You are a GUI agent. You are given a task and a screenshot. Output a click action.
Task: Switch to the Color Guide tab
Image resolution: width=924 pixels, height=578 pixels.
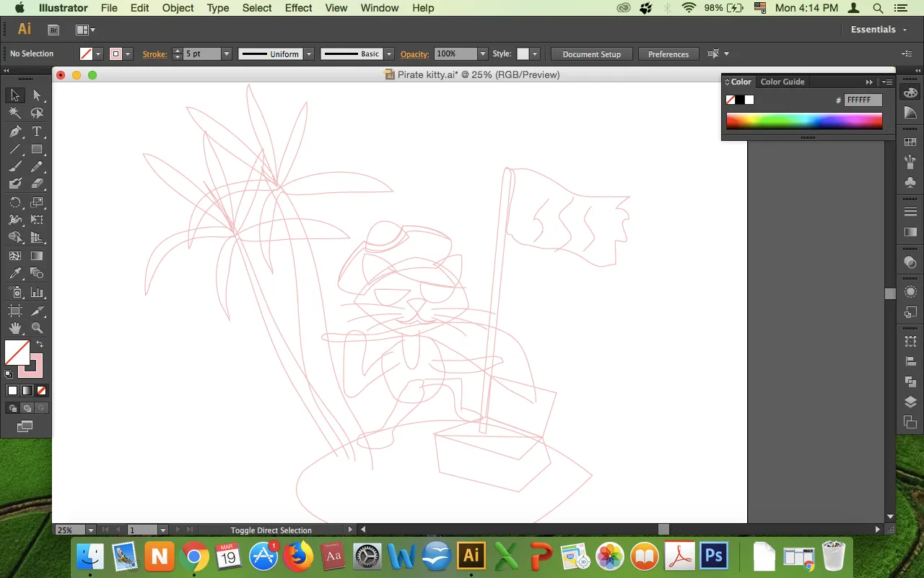[x=783, y=82]
